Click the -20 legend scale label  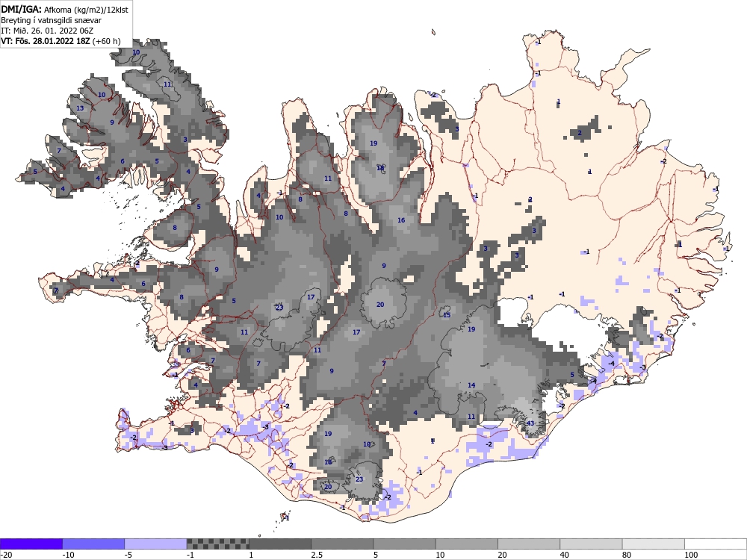click(6, 555)
